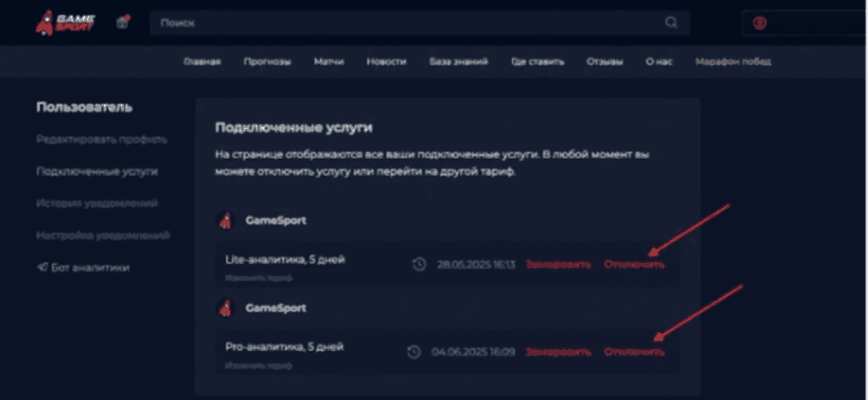Click the GameSport rocket icon above Pro-аналитика
Viewport: 868px width, 400px height.
point(225,308)
